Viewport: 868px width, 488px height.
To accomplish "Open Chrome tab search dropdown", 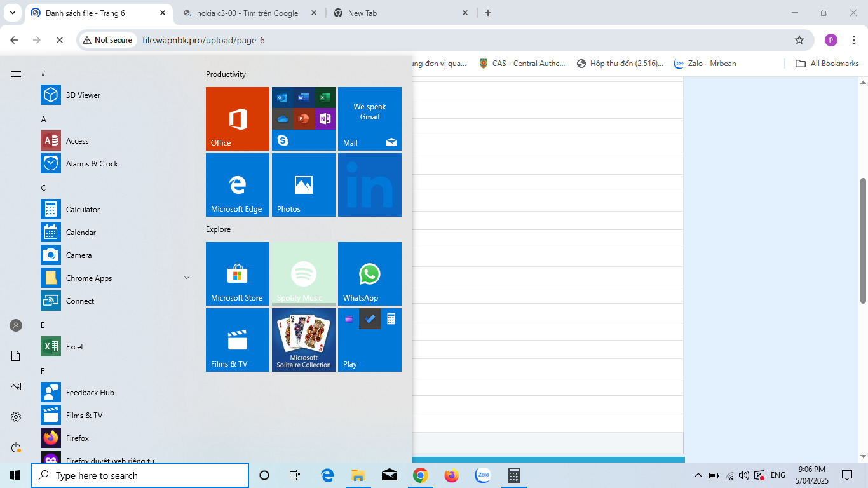I will coord(12,13).
